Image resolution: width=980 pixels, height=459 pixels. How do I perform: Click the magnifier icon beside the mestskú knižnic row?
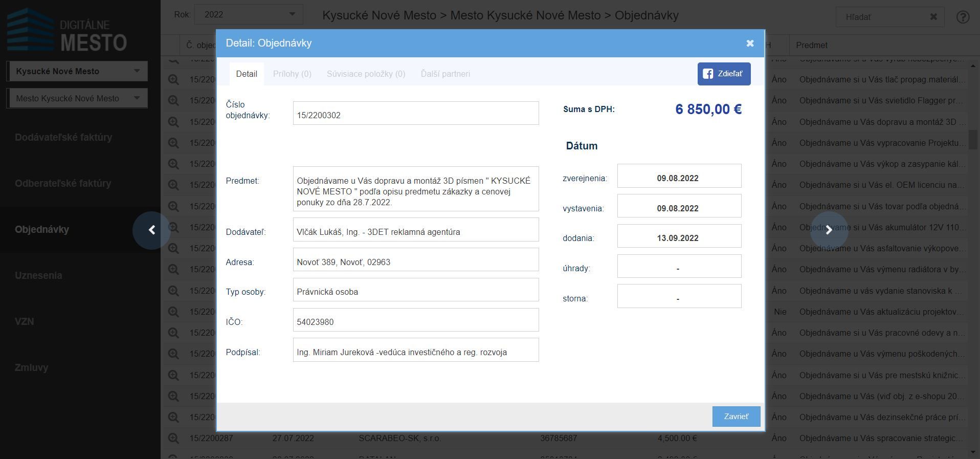(173, 375)
